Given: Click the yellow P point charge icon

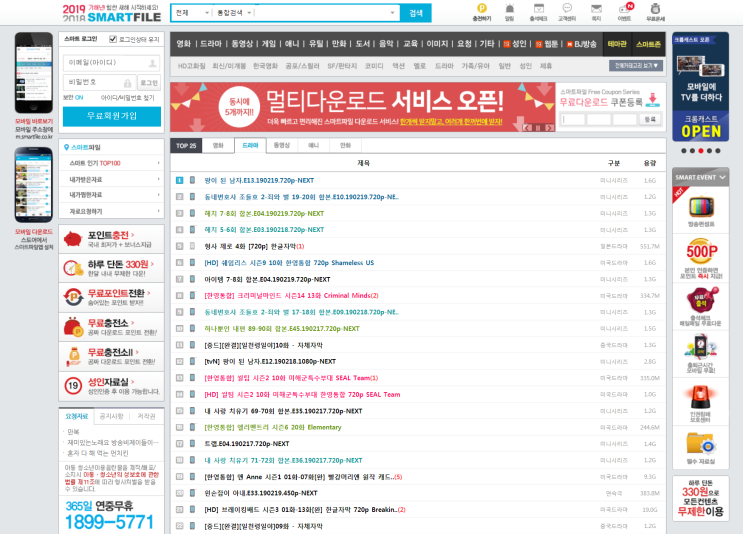Looking at the screenshot, I should pyautogui.click(x=481, y=8).
